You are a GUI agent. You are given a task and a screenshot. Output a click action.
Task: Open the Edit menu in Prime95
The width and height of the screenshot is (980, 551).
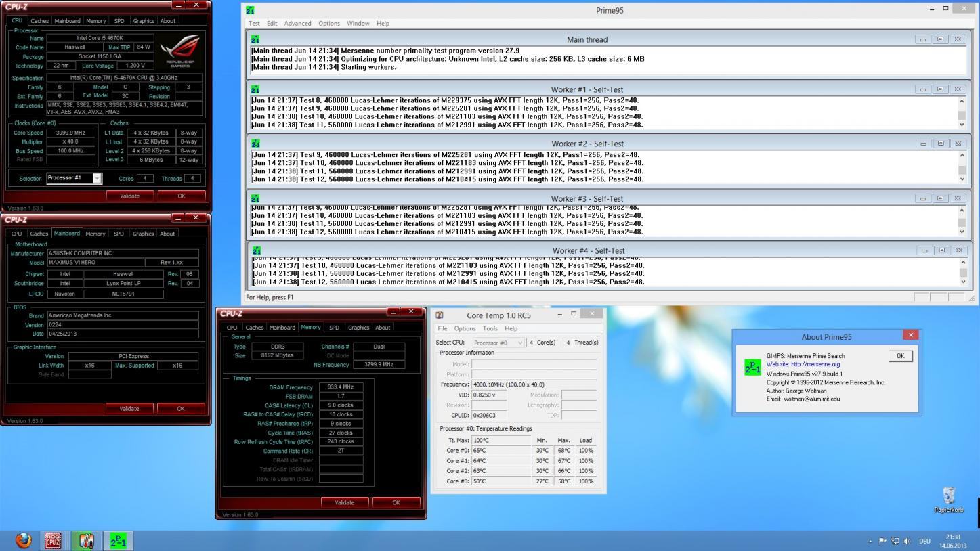coord(272,23)
